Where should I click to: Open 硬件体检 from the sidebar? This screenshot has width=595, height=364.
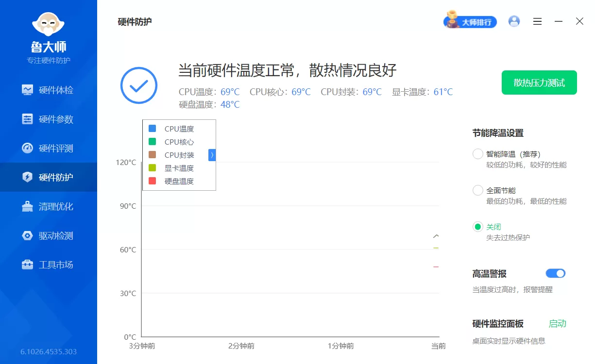[x=49, y=90]
